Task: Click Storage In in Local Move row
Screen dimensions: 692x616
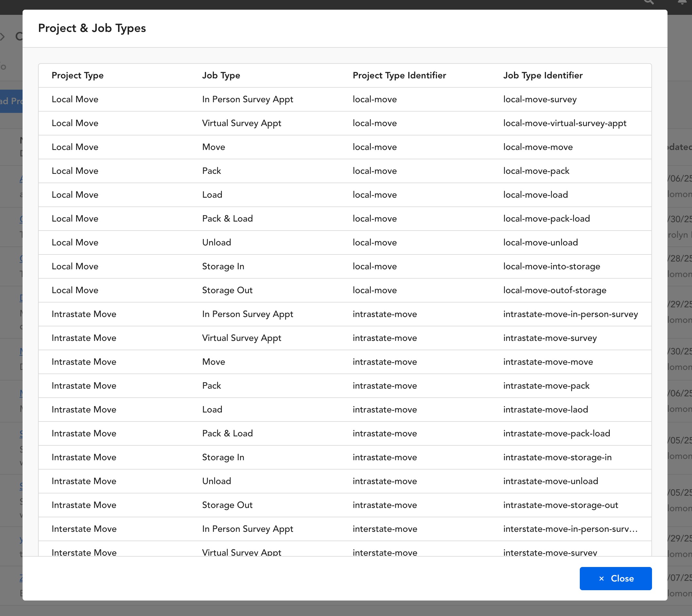Action: click(x=223, y=266)
